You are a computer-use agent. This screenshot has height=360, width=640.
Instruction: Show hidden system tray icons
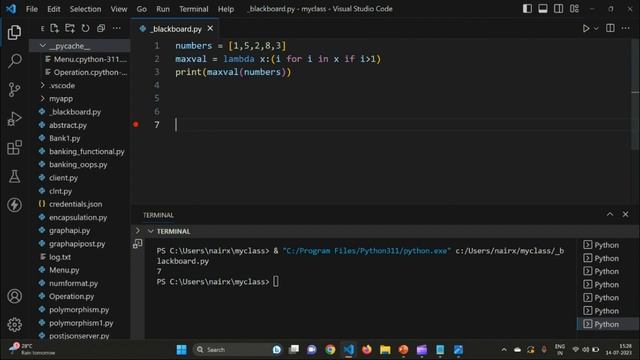pyautogui.click(x=504, y=349)
